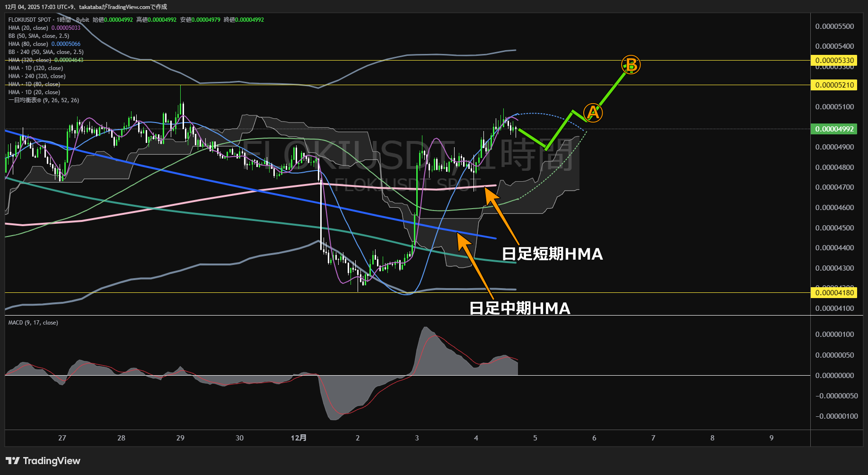Click the HMA (80, close) legend entry
The height and width of the screenshot is (475, 868).
pos(44,44)
